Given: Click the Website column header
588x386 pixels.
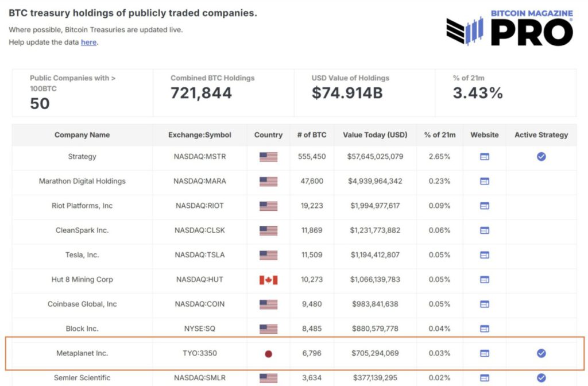Looking at the screenshot, I should click(485, 135).
